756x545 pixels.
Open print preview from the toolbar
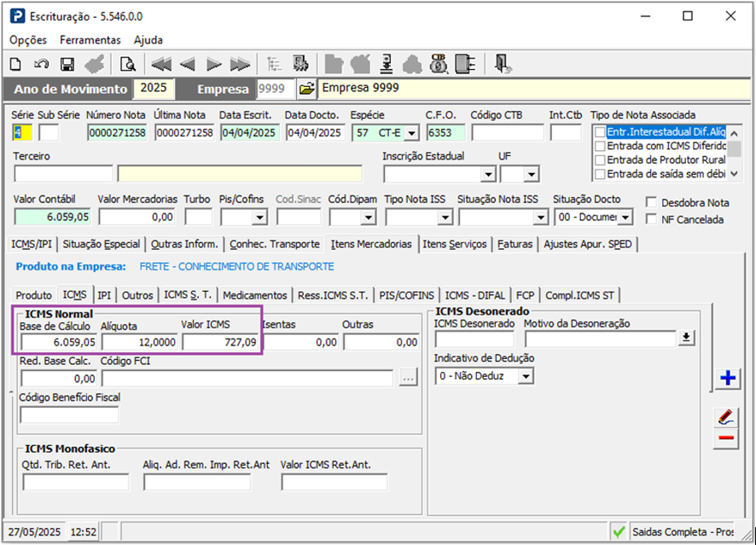pyautogui.click(x=127, y=65)
